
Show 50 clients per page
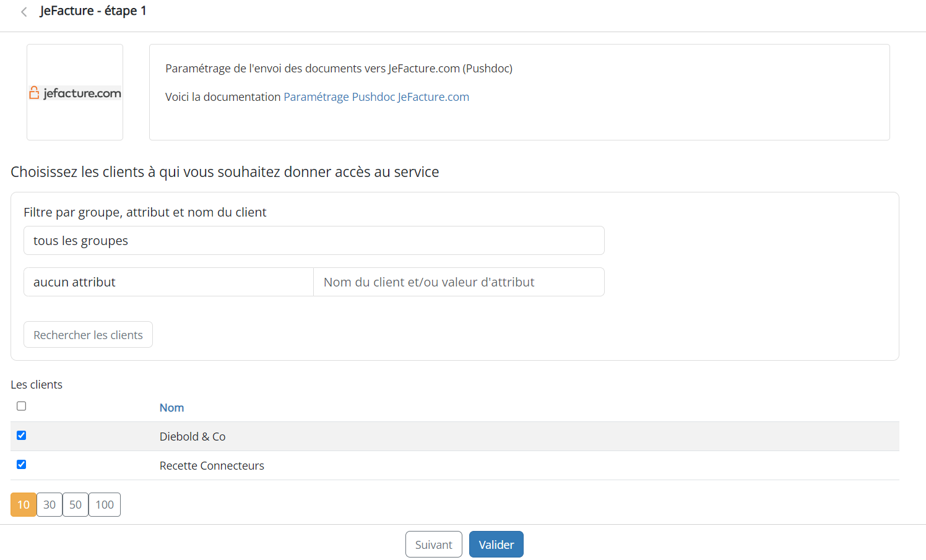click(76, 505)
